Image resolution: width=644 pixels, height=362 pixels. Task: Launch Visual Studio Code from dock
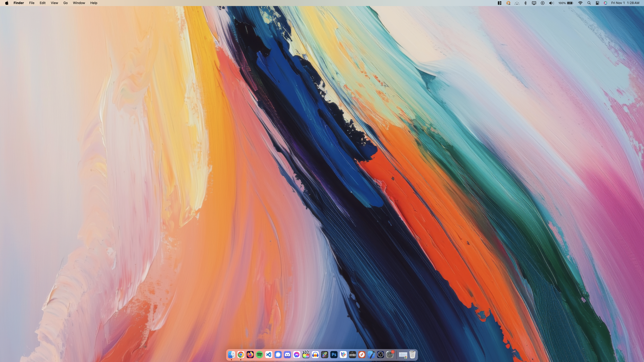tap(269, 355)
